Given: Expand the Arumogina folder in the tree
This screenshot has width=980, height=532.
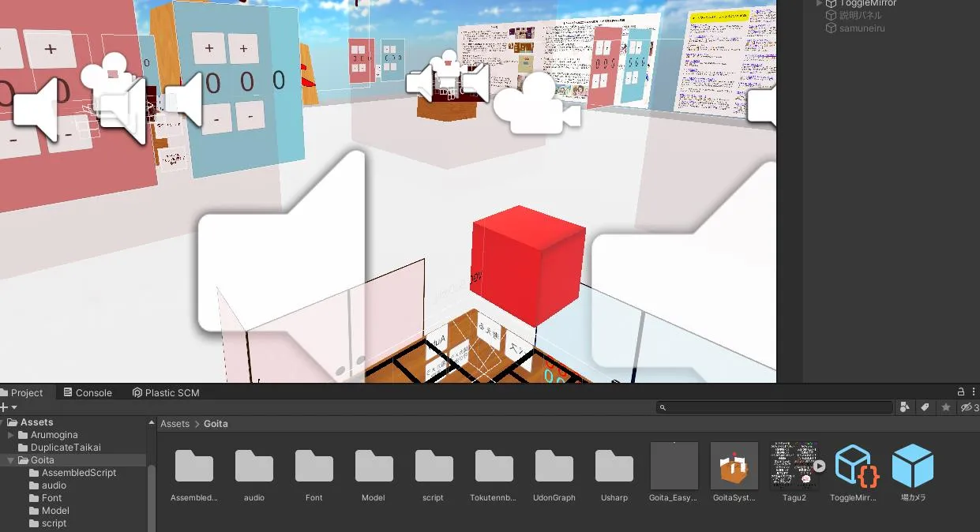Looking at the screenshot, I should (11, 435).
